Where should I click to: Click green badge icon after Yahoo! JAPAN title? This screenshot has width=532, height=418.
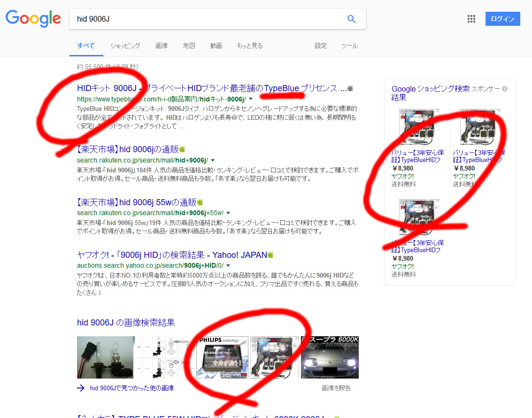coord(270,255)
